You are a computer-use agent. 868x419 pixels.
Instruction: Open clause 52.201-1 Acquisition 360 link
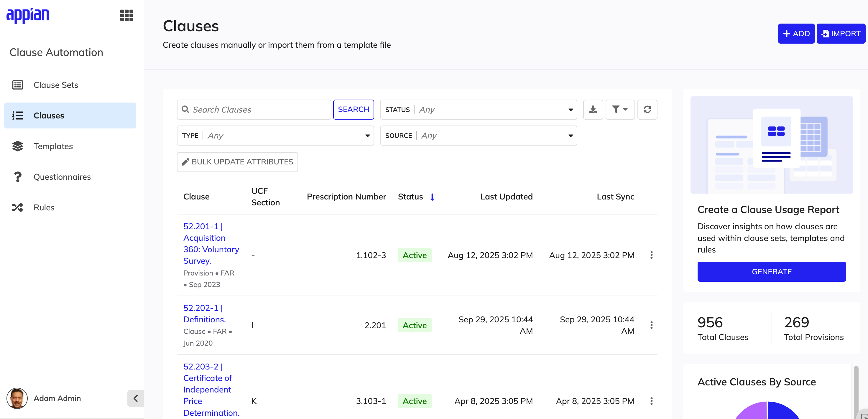click(211, 243)
